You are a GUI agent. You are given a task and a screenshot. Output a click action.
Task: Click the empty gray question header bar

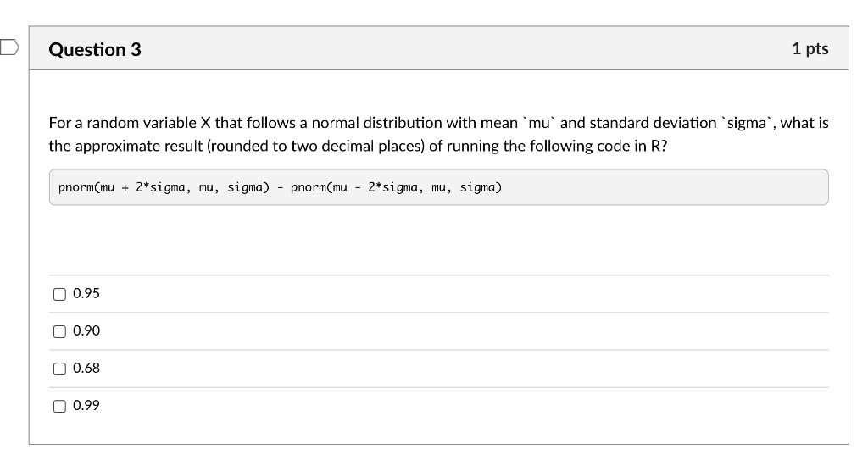(466, 49)
